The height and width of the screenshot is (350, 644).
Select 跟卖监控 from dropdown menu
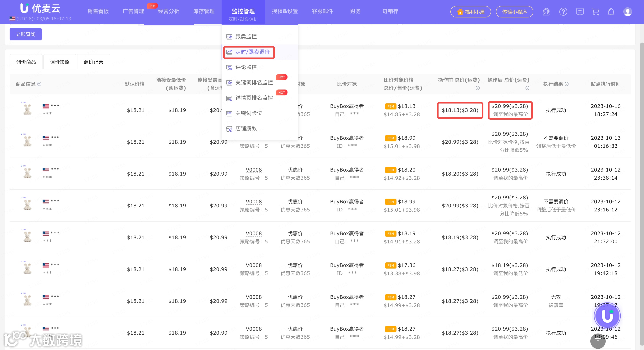[x=246, y=36]
